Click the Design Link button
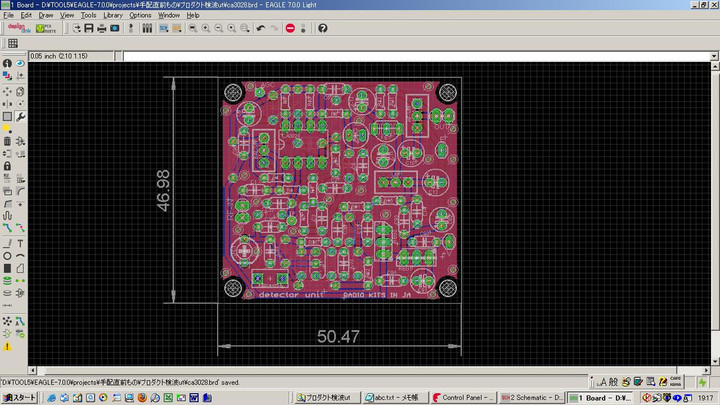720x405 pixels. tap(18, 29)
